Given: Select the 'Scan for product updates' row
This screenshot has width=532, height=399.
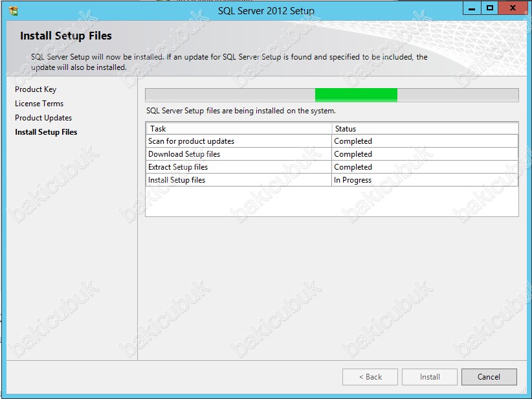Looking at the screenshot, I should [x=332, y=141].
